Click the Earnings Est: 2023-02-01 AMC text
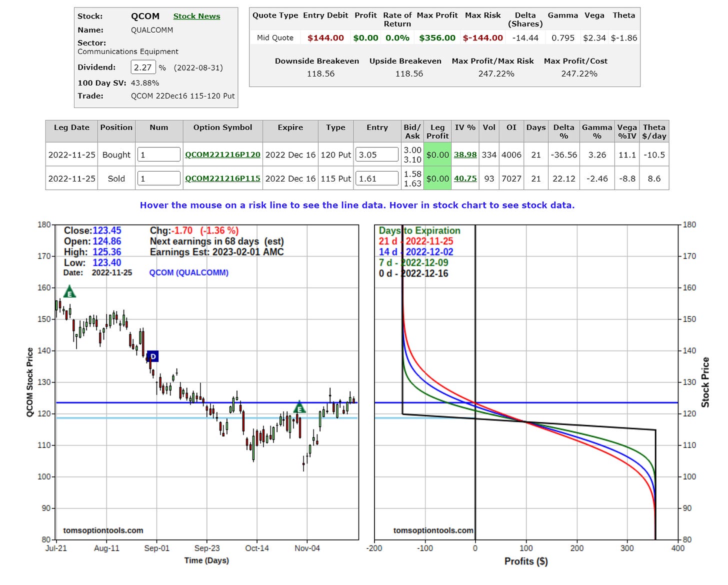 tap(216, 252)
